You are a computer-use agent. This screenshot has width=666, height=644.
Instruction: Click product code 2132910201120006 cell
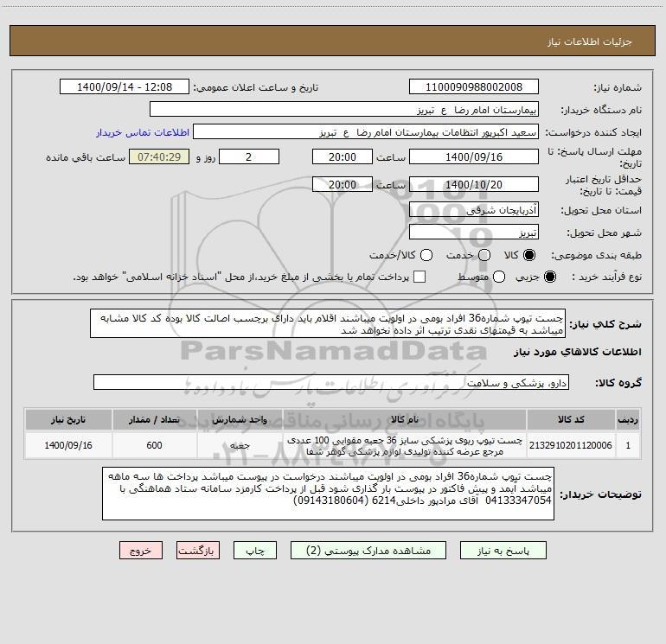pyautogui.click(x=571, y=445)
